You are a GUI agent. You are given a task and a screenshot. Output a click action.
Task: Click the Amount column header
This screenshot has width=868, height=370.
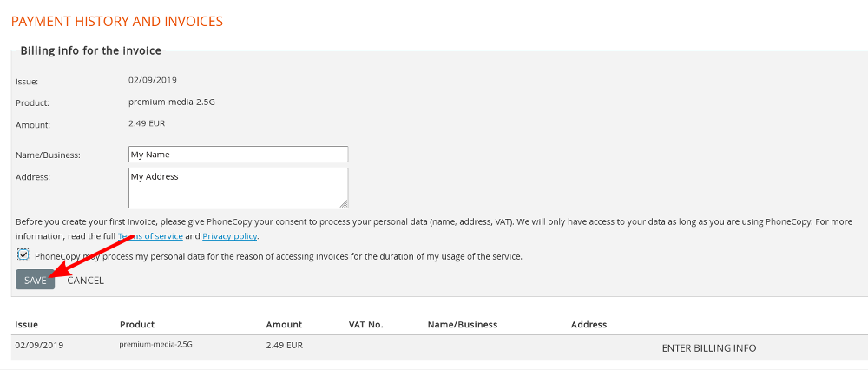284,325
